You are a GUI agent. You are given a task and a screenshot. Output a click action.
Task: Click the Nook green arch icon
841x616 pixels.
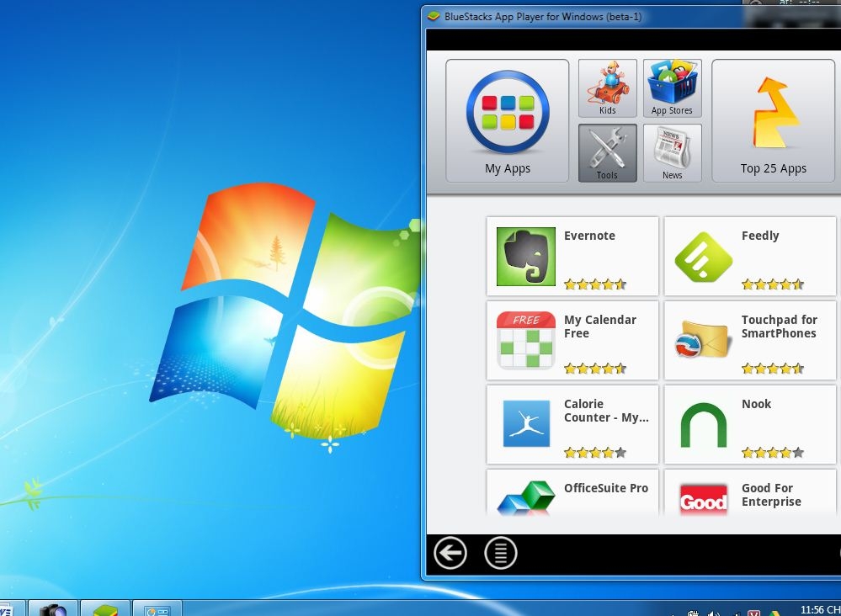click(704, 425)
